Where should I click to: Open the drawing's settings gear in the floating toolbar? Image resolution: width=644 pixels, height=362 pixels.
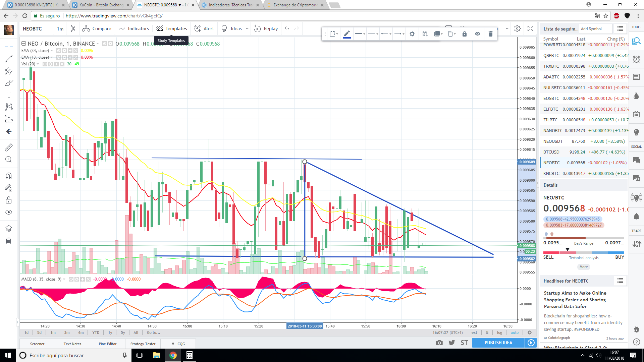tap(412, 34)
